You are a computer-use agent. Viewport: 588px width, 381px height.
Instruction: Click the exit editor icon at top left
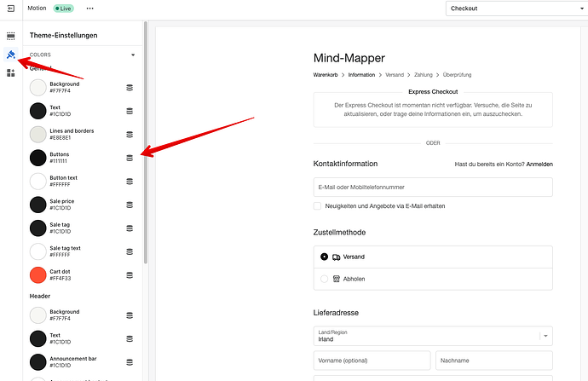11,9
